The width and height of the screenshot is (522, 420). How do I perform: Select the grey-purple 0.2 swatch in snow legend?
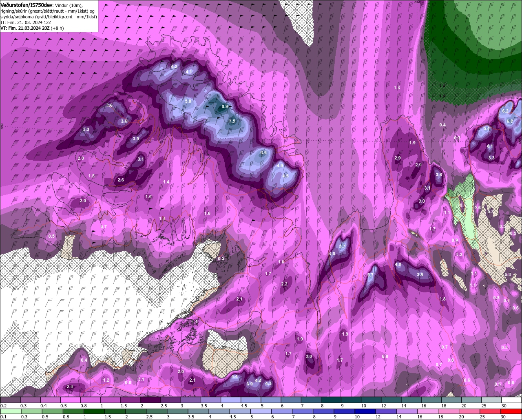click(x=10, y=400)
